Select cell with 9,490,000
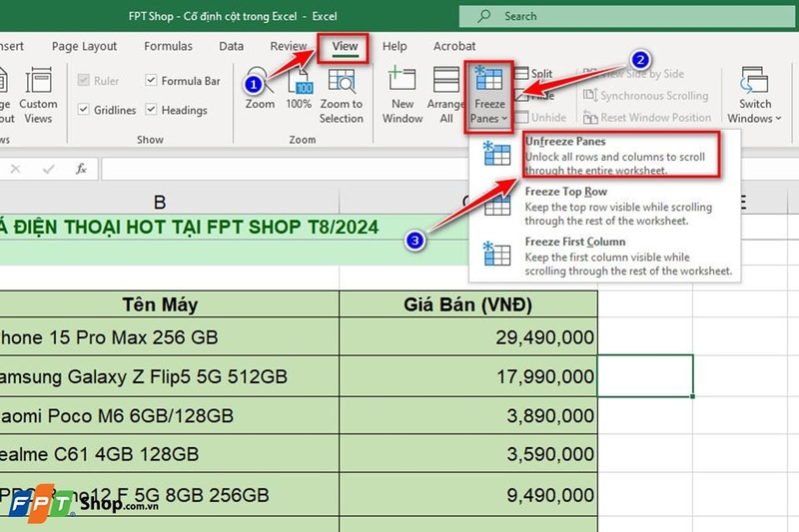The image size is (799, 532). coord(468,494)
